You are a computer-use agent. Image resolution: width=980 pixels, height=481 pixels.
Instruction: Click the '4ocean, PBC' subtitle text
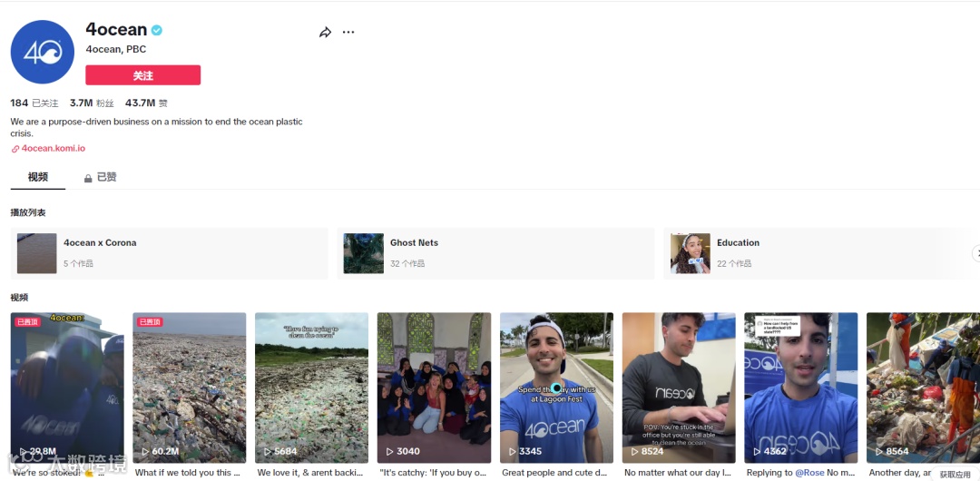point(115,49)
